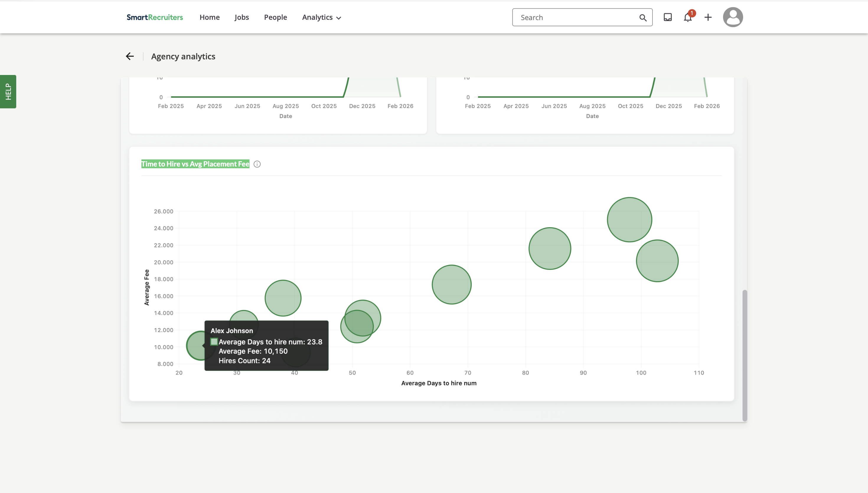Click the back arrow beside Agency analytics
This screenshot has width=868, height=493.
coord(130,56)
